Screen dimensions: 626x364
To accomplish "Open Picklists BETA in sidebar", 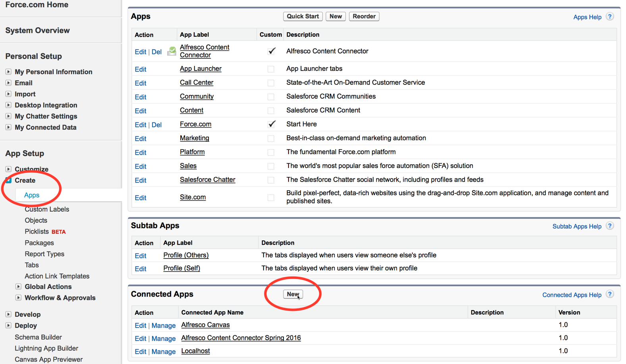I will pyautogui.click(x=45, y=232).
